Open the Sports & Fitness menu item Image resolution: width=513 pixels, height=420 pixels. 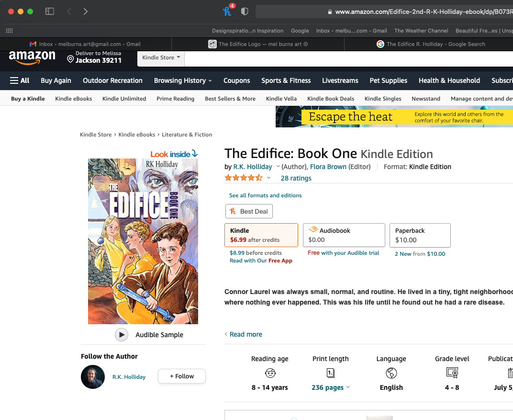[x=286, y=80]
